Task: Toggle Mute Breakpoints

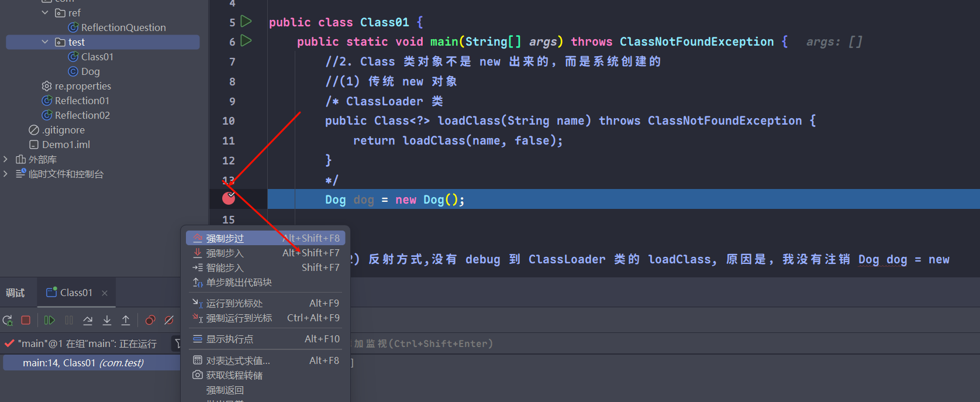Action: [x=169, y=320]
